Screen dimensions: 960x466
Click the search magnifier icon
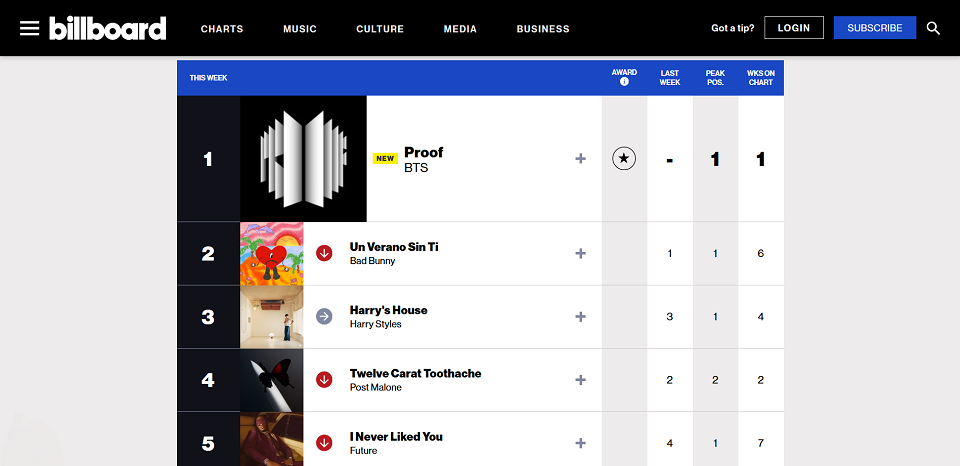933,28
